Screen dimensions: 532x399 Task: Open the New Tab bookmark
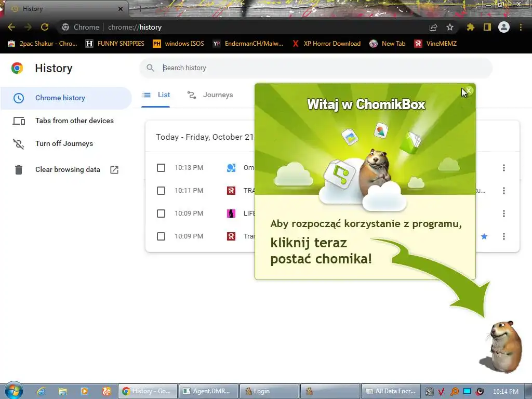(x=388, y=44)
